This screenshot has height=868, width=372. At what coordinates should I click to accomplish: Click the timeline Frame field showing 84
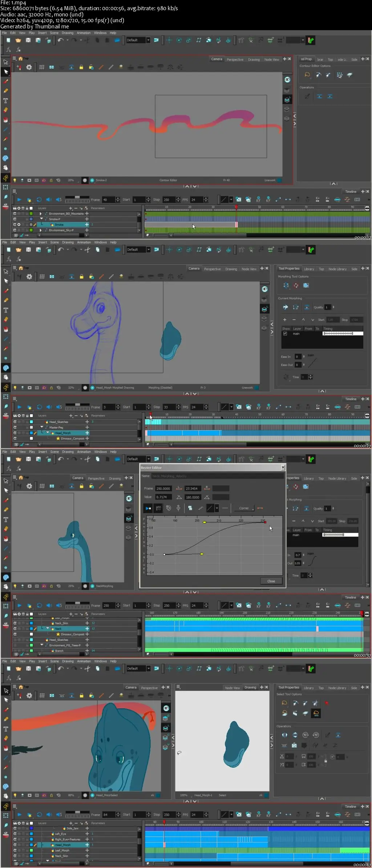(x=108, y=815)
